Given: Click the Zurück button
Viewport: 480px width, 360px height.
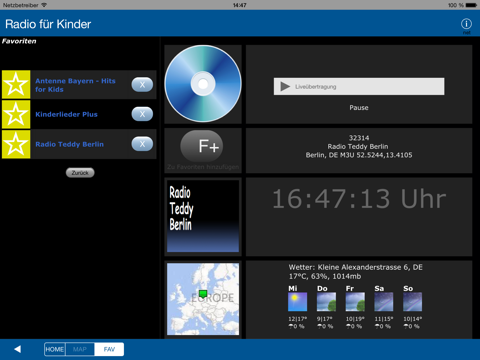Looking at the screenshot, I should pos(80,173).
